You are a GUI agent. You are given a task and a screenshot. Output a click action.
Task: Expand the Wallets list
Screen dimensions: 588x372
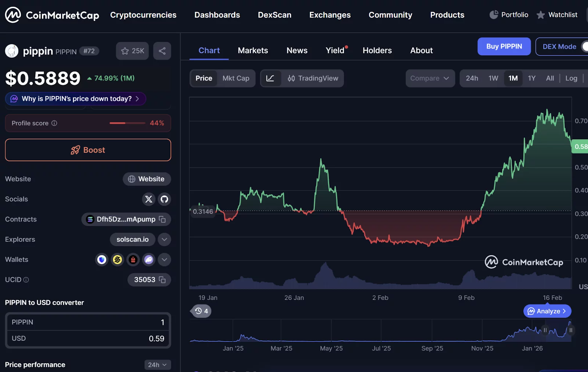(x=164, y=260)
